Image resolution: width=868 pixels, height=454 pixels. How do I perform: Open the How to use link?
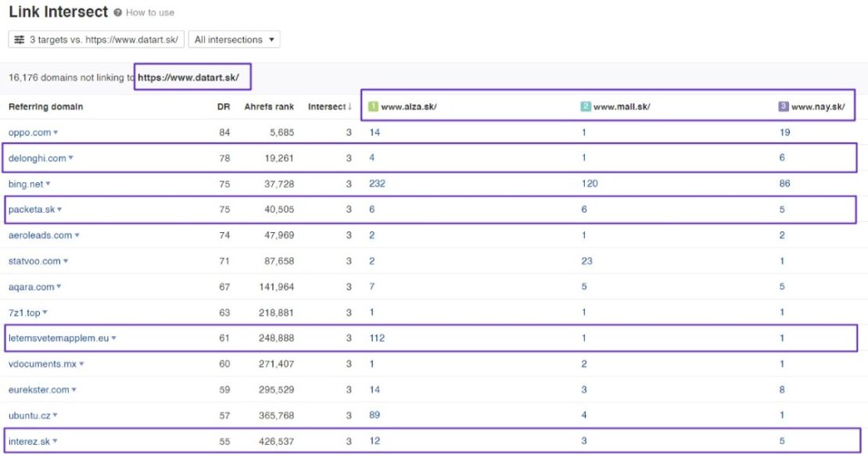[x=150, y=13]
